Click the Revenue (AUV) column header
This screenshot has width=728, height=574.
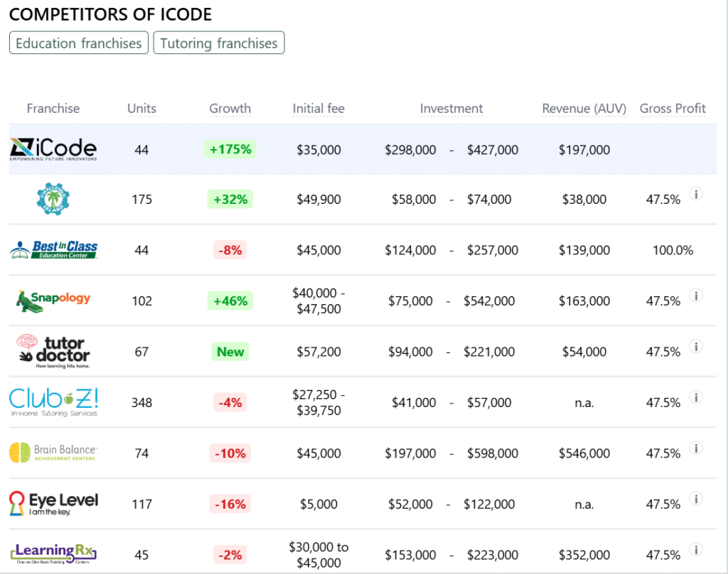click(584, 108)
